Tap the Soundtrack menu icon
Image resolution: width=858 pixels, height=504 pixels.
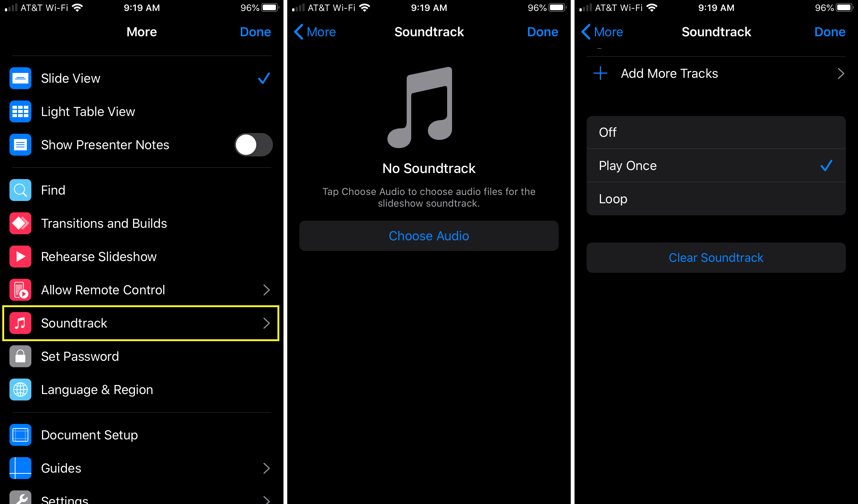20,323
